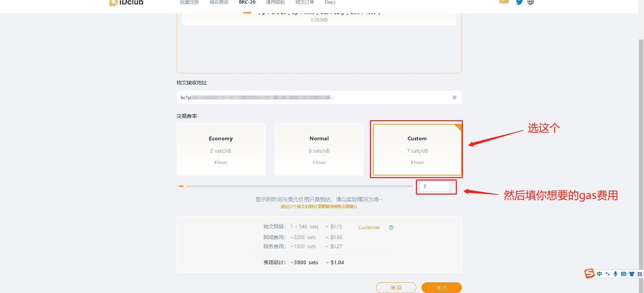Click the Sogou microphone voice input icon
The width and height of the screenshot is (644, 293).
click(615, 274)
